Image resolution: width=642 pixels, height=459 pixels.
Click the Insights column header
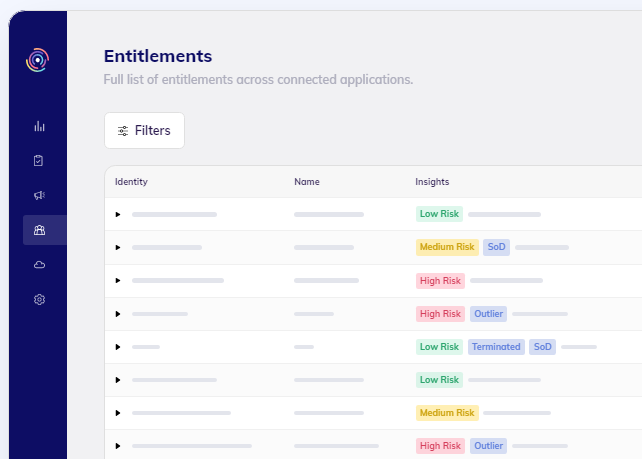(x=432, y=182)
